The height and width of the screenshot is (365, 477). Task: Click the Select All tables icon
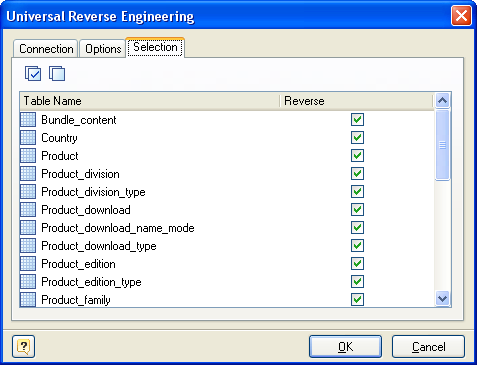pyautogui.click(x=33, y=73)
